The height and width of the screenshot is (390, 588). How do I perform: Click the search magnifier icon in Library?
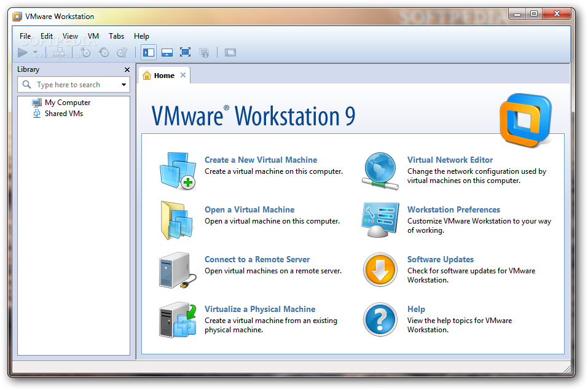pyautogui.click(x=26, y=84)
